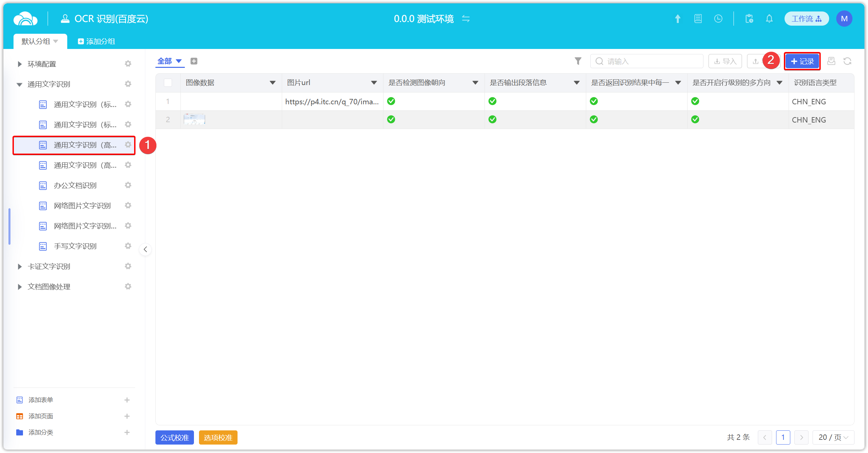Click the https://p4.itc.cn URL cell in row 1

[332, 102]
